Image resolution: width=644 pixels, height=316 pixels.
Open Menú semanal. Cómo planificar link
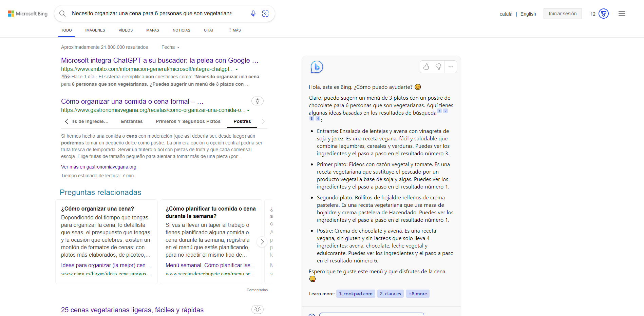pos(210,265)
